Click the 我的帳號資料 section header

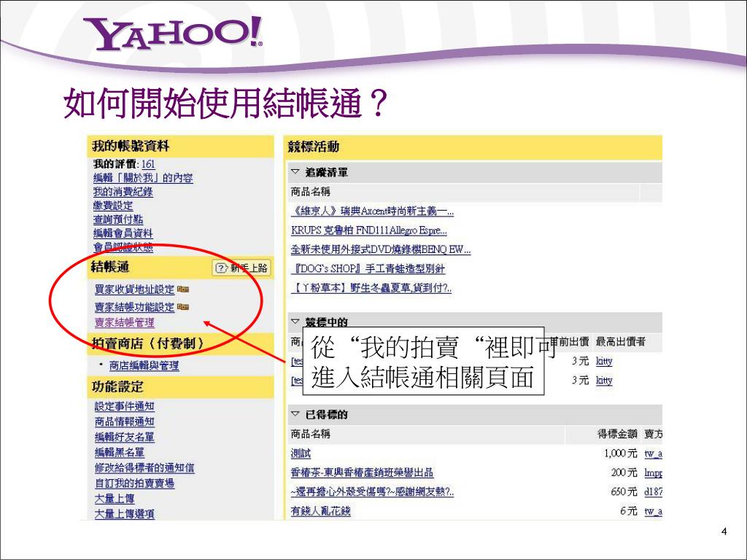tap(181, 146)
